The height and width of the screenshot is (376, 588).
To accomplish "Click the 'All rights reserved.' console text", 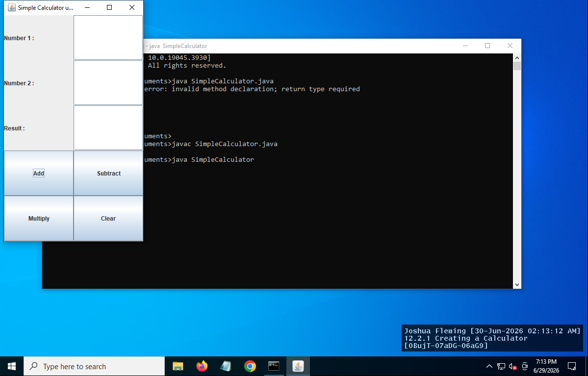I will (x=187, y=66).
